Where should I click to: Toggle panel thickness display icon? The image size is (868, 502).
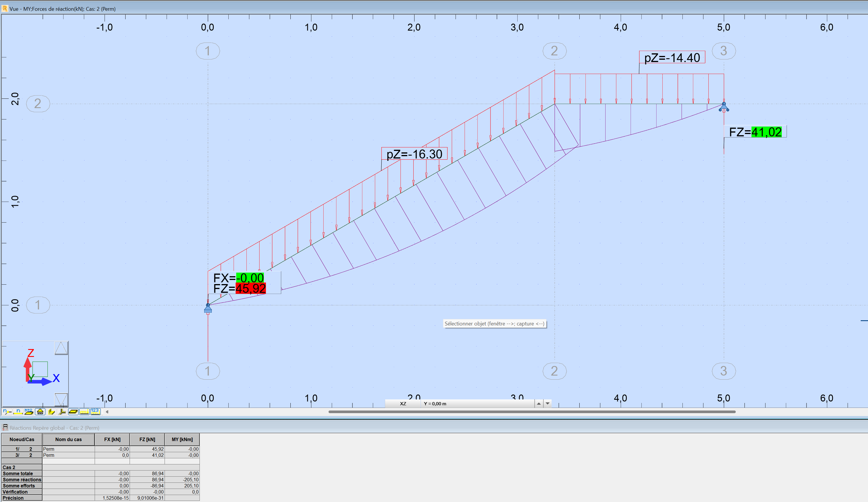click(x=73, y=411)
